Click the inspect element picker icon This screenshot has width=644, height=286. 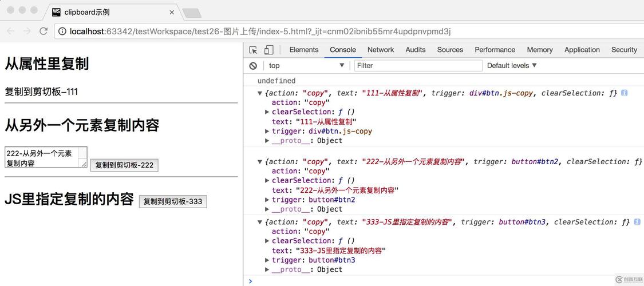tap(253, 50)
